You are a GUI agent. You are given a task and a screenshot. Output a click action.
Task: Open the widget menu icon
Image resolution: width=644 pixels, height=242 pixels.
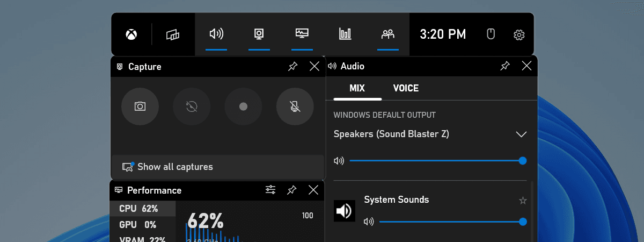tap(173, 34)
